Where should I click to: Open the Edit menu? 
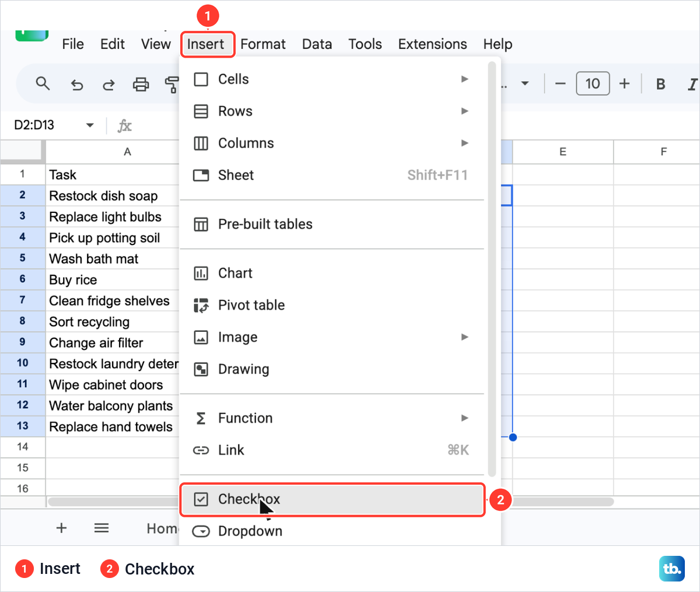click(113, 44)
